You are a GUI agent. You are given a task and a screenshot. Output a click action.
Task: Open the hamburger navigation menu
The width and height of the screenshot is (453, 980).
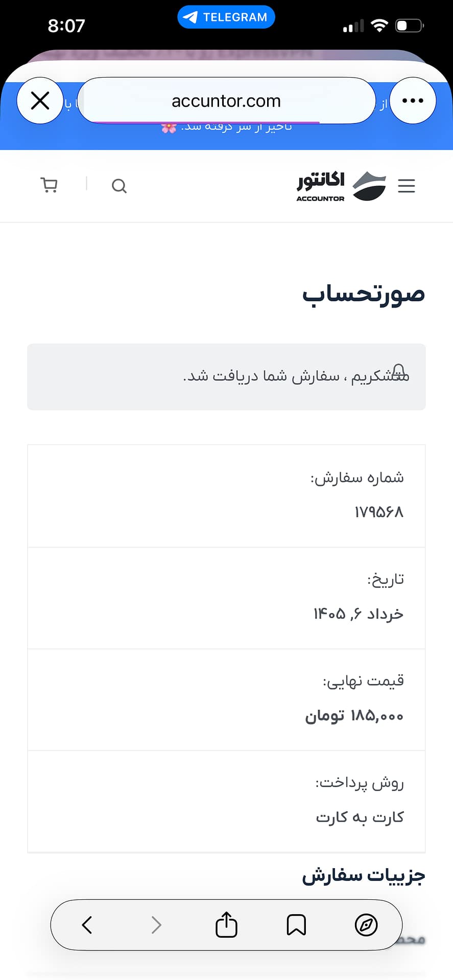tap(407, 186)
